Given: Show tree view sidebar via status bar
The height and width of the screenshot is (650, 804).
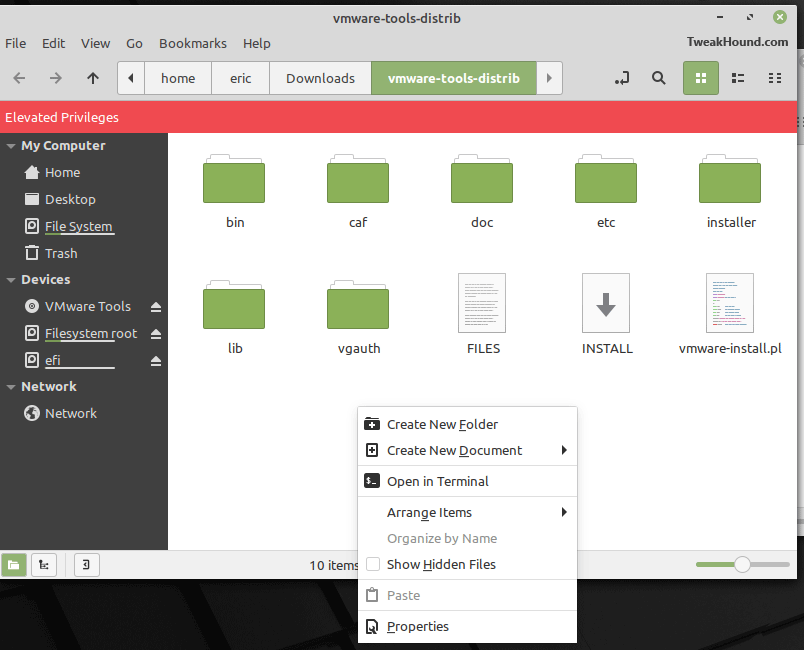Looking at the screenshot, I should [44, 565].
